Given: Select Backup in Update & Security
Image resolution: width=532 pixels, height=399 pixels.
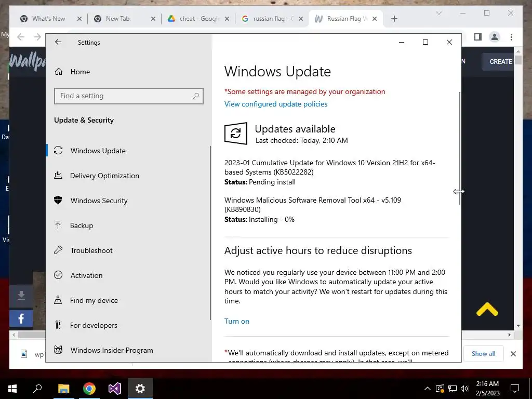Looking at the screenshot, I should click(128, 225).
